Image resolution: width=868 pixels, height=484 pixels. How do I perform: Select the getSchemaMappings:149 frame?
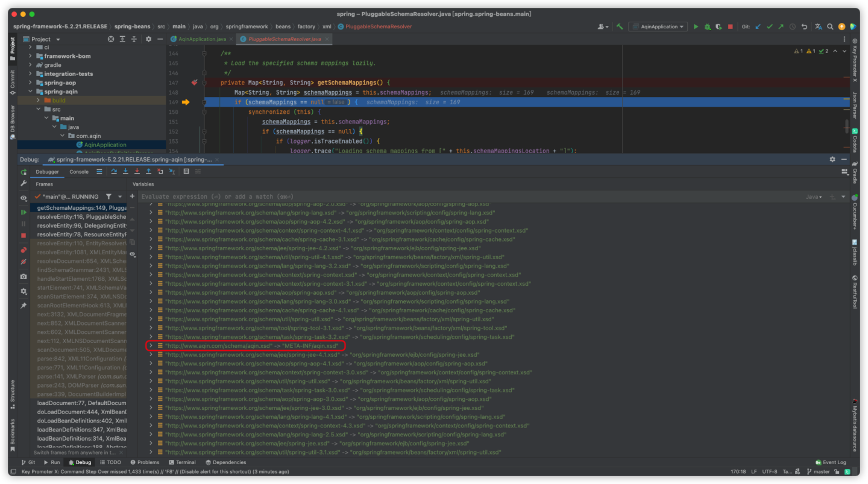click(79, 208)
